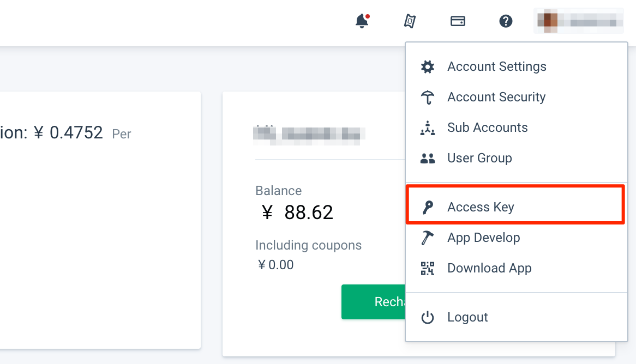Click the help question mark icon
Screen dimensions: 636x364
click(x=505, y=21)
